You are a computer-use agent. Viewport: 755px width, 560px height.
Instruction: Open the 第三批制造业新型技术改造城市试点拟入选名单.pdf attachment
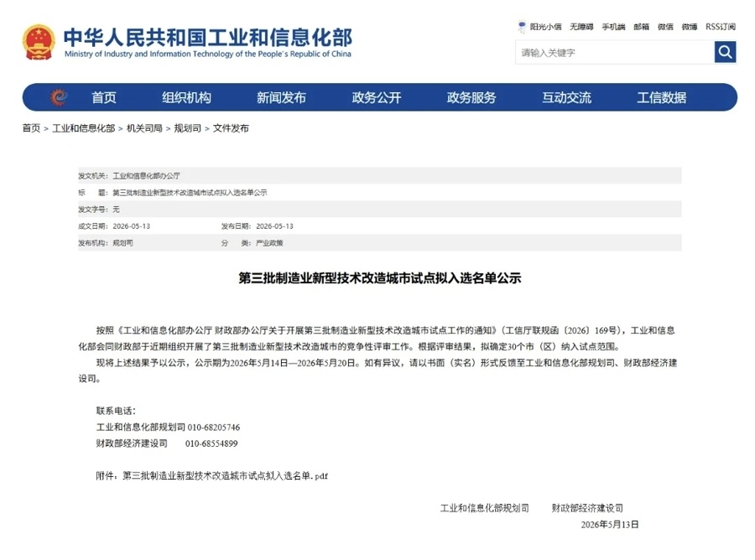point(225,476)
